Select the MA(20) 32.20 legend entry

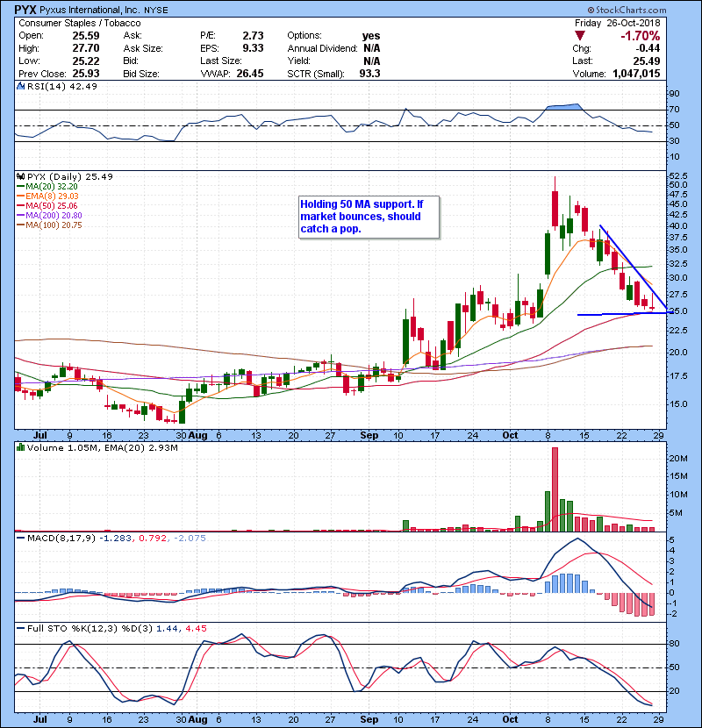[x=47, y=186]
